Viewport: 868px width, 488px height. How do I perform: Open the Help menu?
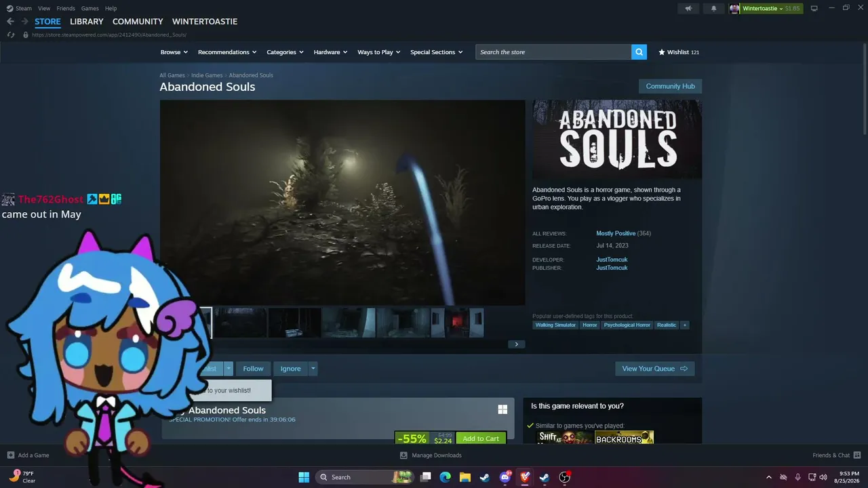(111, 8)
